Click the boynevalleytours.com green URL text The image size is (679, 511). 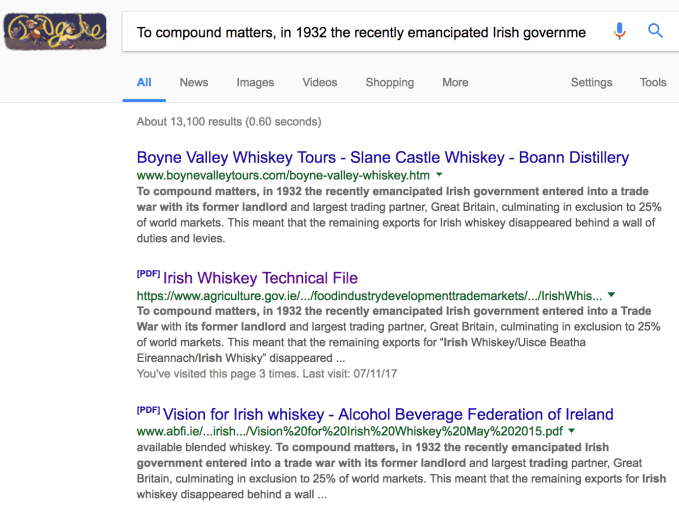tap(282, 175)
